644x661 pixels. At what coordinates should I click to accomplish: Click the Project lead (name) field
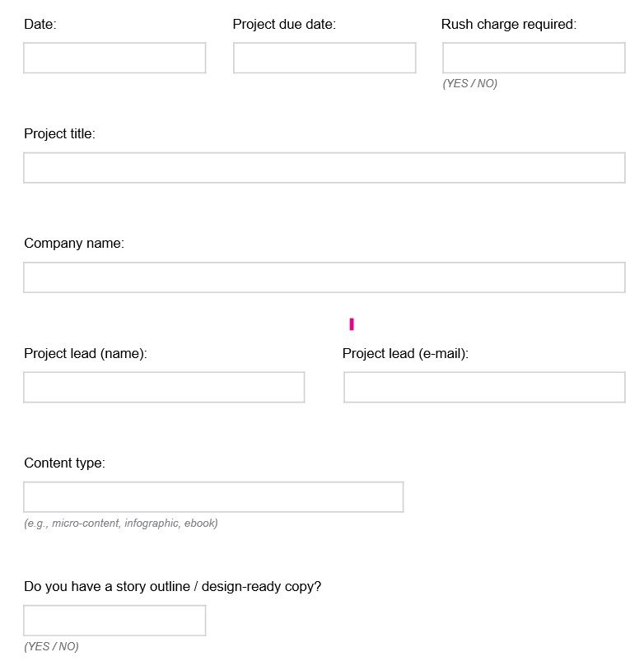click(x=164, y=387)
